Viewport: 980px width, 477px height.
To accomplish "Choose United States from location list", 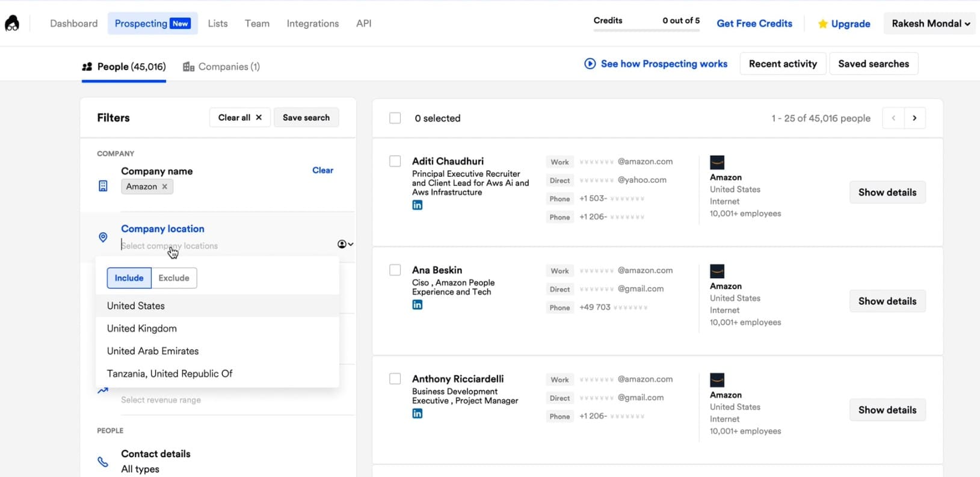I will (217, 306).
